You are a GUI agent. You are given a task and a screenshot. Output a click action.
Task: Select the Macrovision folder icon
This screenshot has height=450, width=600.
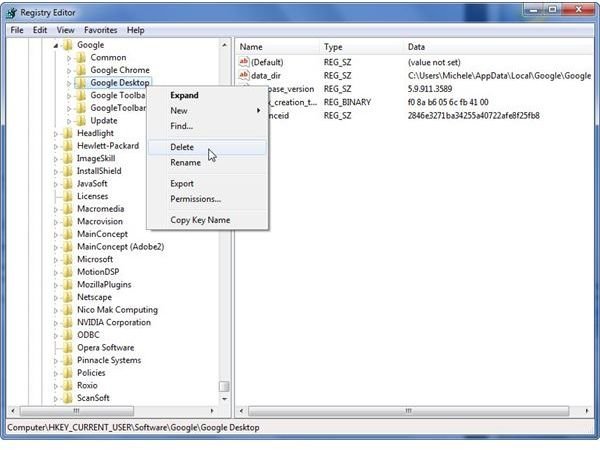click(x=68, y=222)
